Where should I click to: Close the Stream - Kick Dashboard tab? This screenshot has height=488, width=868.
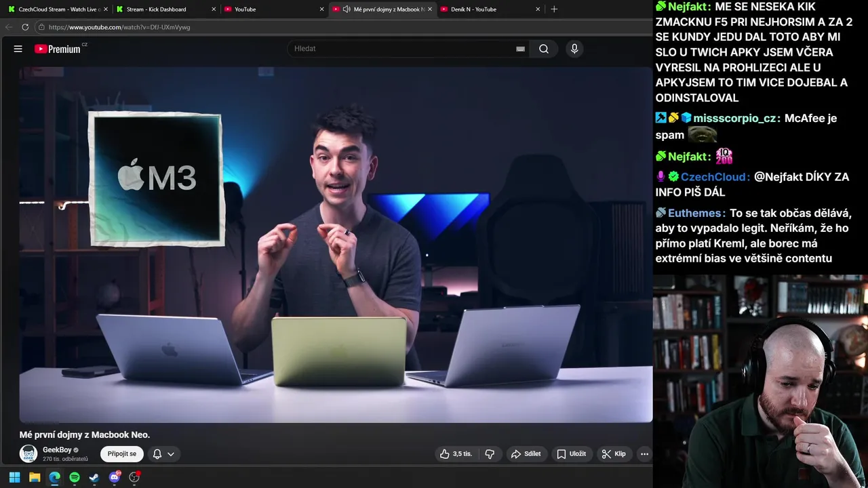(214, 9)
